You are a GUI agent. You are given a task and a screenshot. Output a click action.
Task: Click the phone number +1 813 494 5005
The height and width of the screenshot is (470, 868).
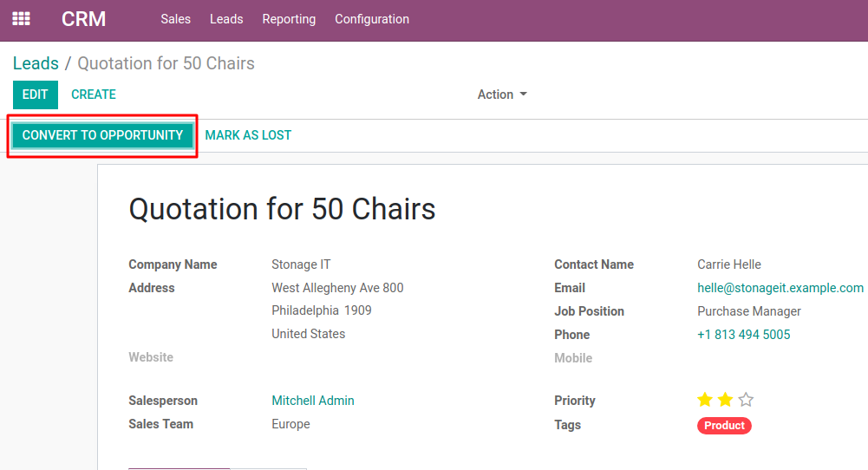743,335
